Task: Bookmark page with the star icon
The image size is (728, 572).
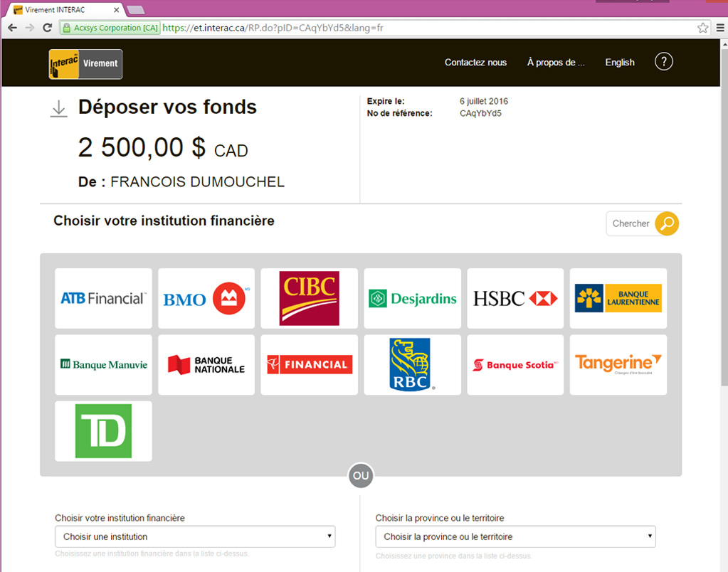Action: (702, 28)
